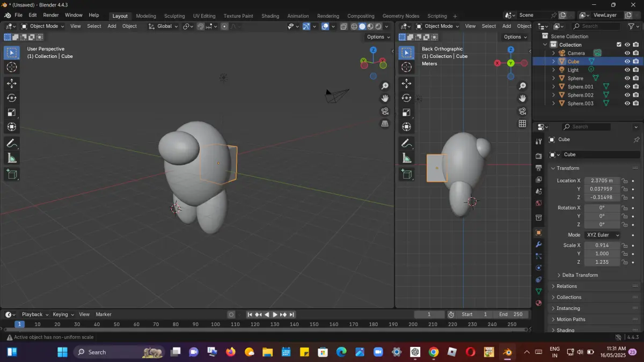Open the Output properties tab
Screen dimensions: 644x362
[x=539, y=167]
